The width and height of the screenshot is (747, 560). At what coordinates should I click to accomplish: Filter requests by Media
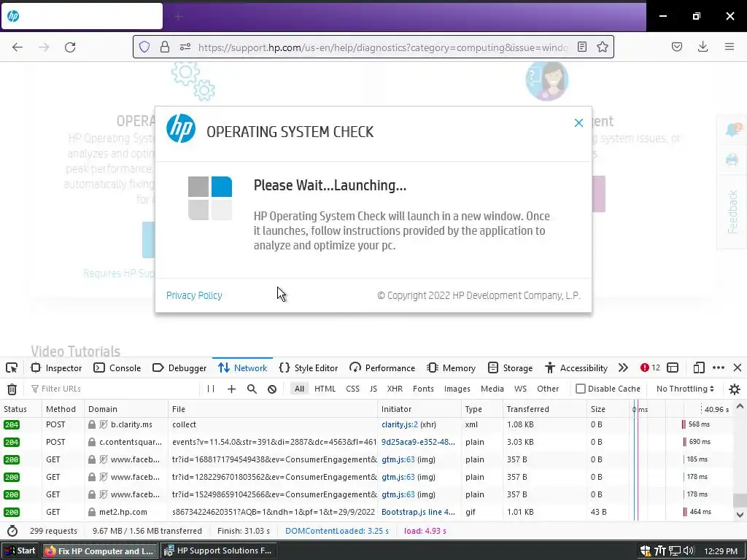(x=492, y=389)
